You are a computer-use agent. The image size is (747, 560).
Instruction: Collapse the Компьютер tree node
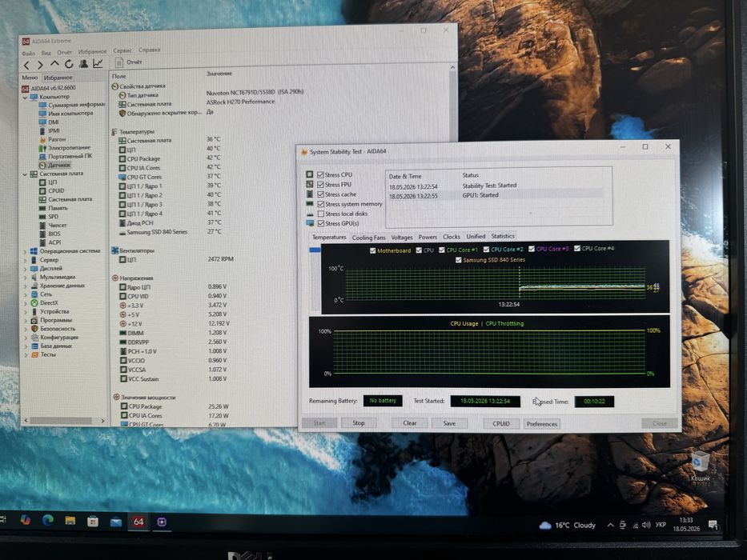point(25,97)
